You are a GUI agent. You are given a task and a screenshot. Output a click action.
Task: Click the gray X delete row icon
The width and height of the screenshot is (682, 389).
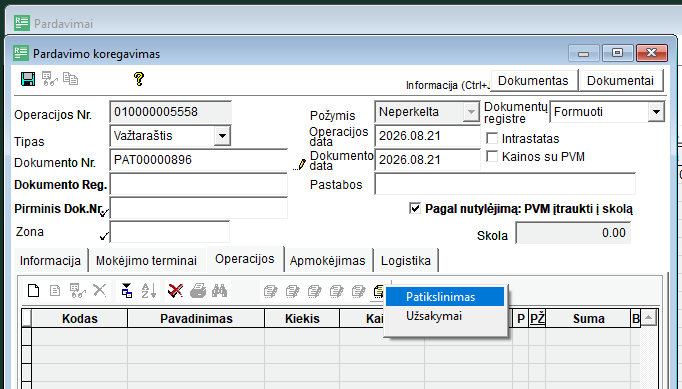(x=100, y=290)
